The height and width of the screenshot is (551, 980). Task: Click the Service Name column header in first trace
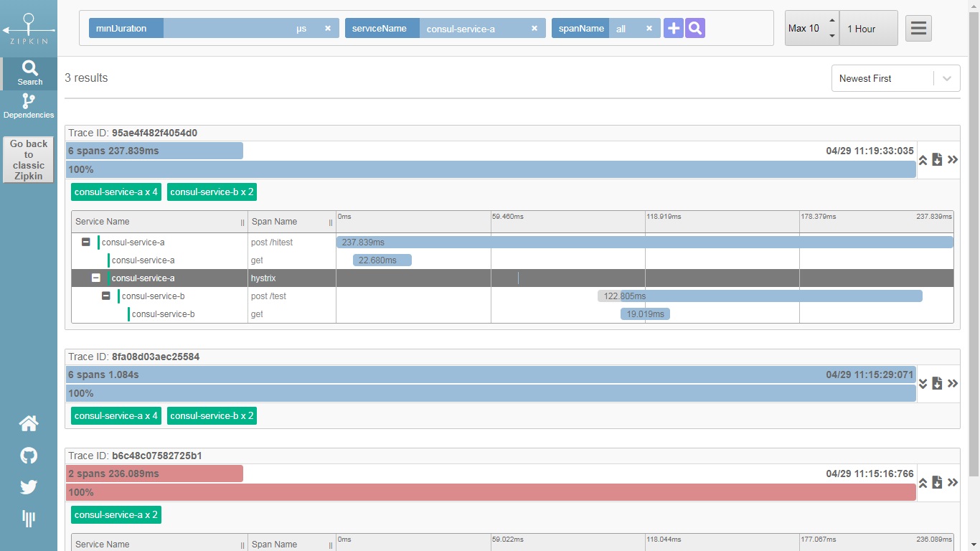point(159,222)
